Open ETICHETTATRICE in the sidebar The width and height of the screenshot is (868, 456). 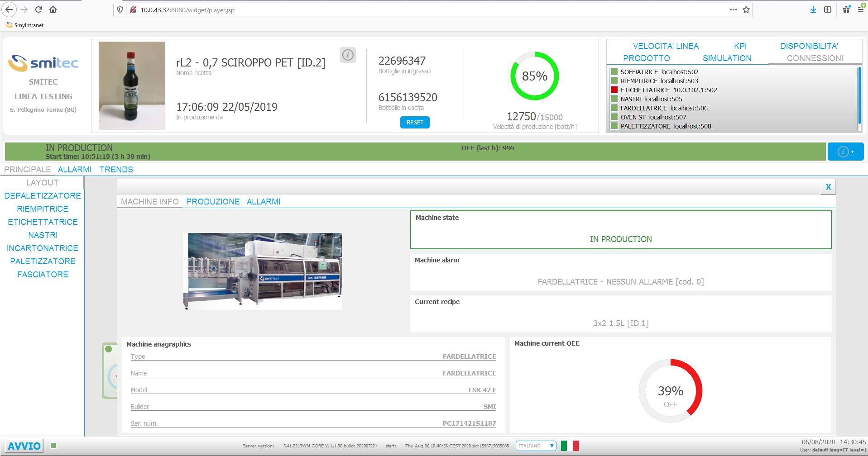click(x=43, y=222)
